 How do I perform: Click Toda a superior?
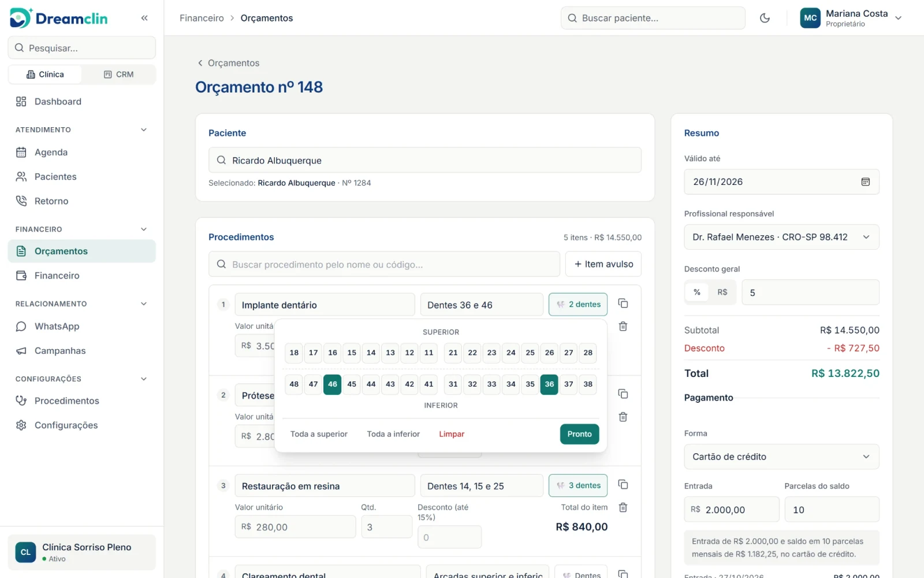319,434
